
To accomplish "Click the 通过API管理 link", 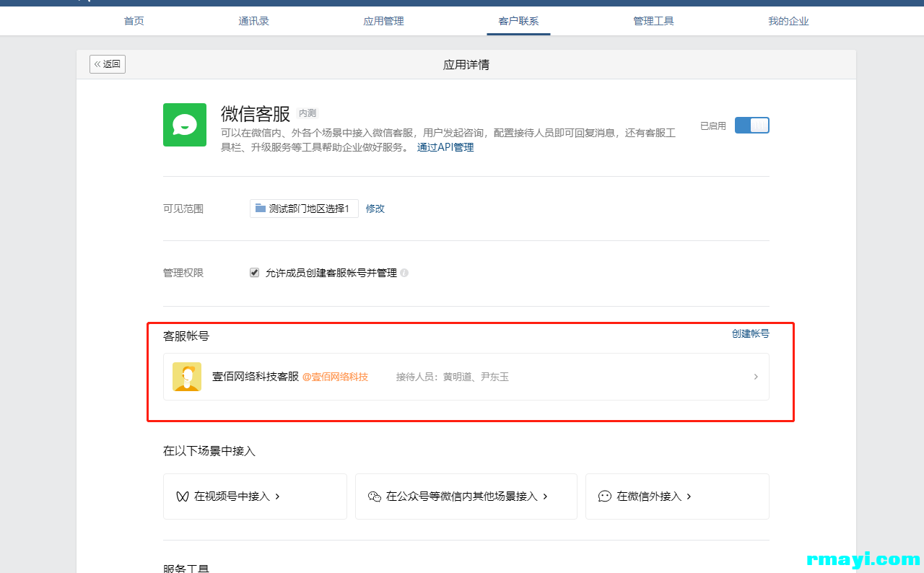I will click(x=445, y=147).
